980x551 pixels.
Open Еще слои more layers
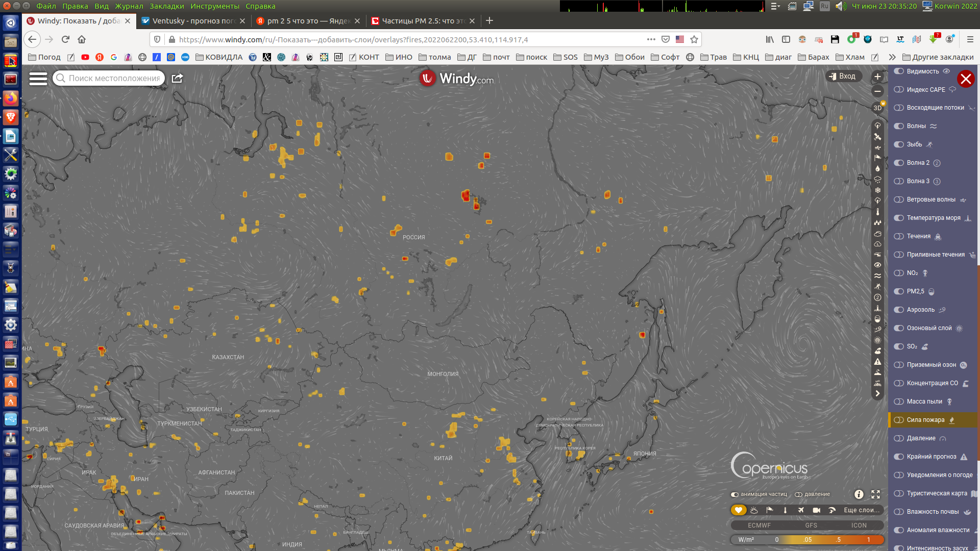(862, 510)
